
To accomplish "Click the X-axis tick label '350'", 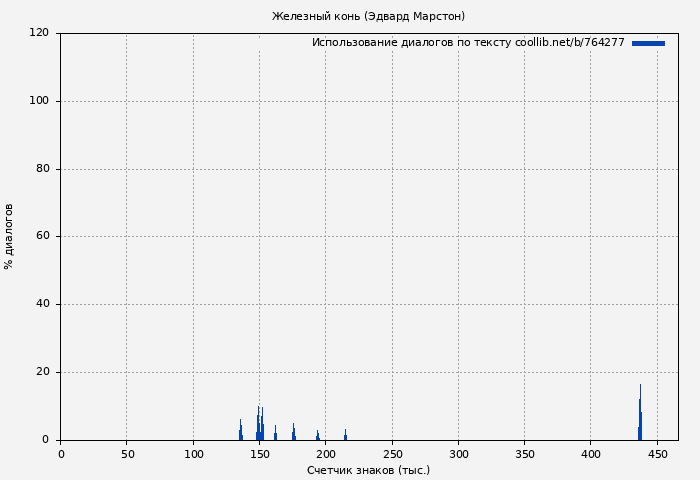I will [524, 454].
